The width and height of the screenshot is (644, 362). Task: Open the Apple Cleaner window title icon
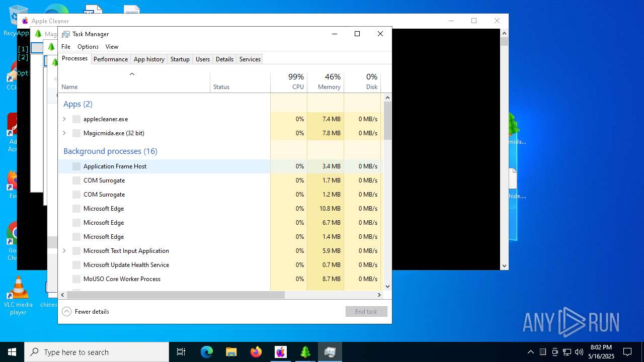(x=25, y=21)
